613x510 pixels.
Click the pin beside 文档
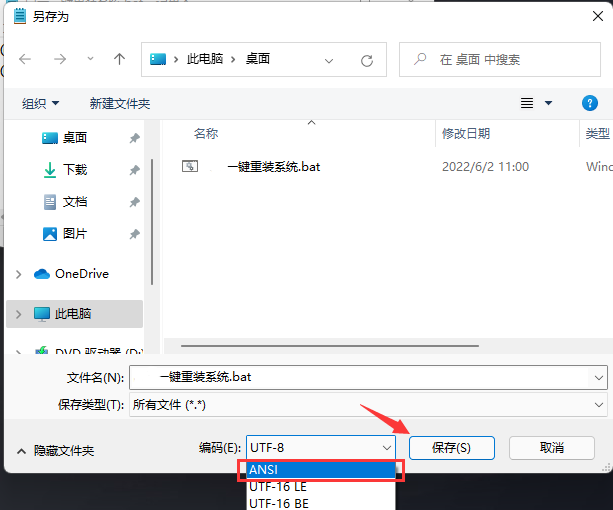(134, 202)
